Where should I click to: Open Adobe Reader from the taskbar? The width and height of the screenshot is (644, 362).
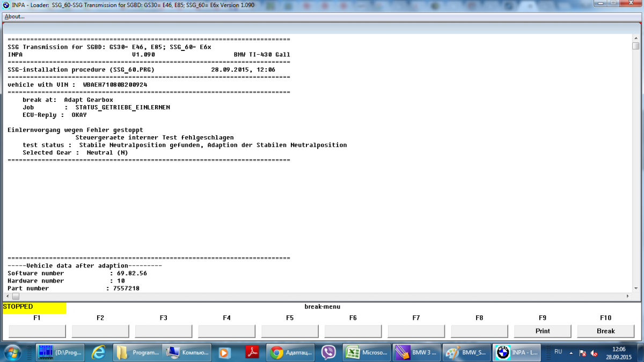252,353
